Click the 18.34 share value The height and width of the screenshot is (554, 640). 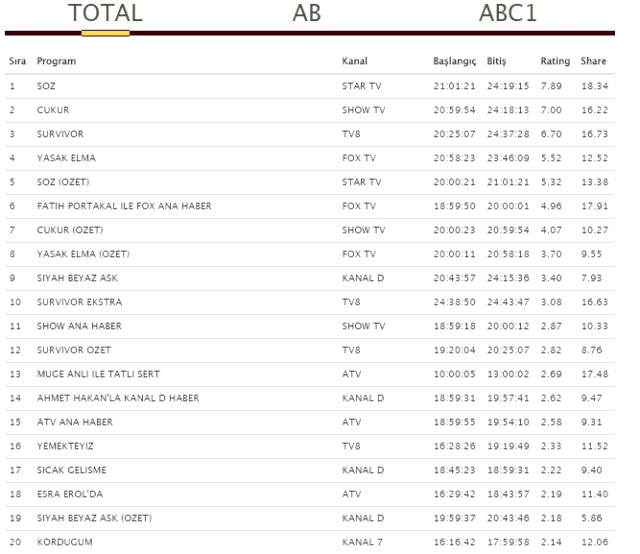point(595,86)
